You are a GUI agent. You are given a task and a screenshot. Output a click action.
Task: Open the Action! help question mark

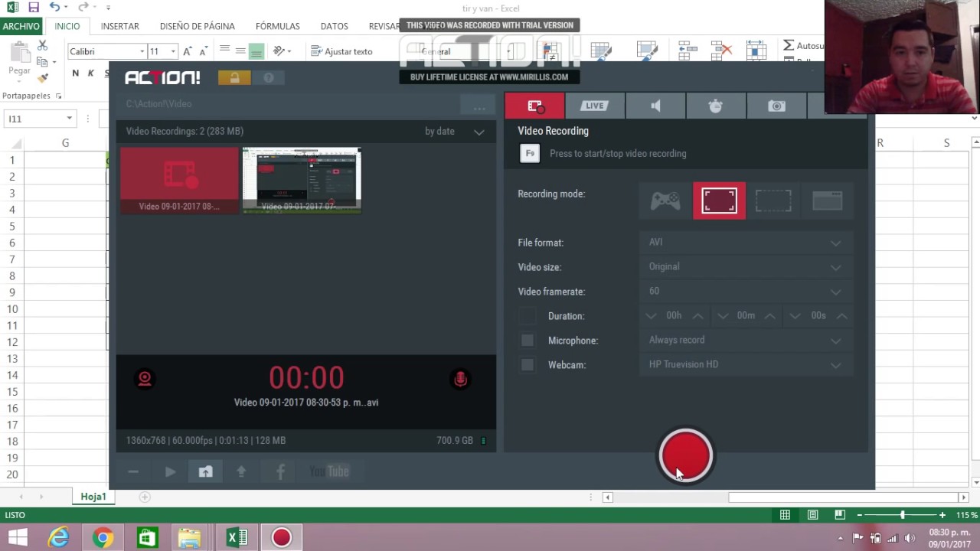(x=269, y=78)
